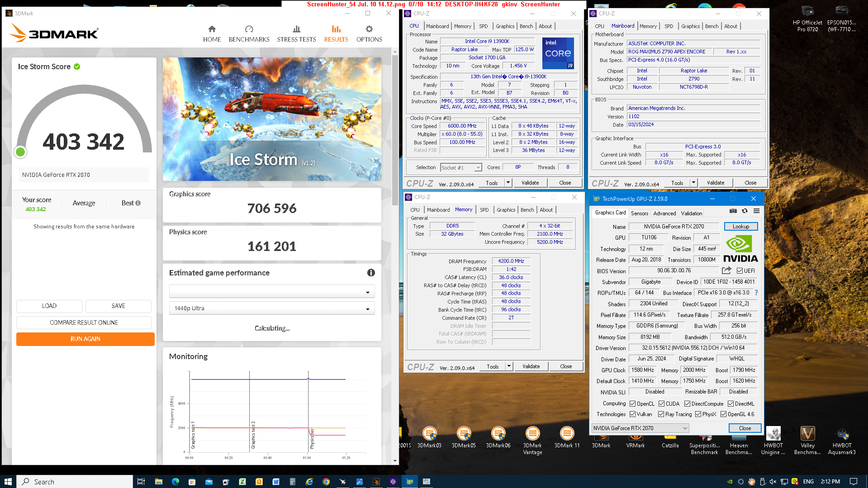Open STRESS TESTS in 3DMark navigation
This screenshot has width=868, height=488.
(x=296, y=34)
